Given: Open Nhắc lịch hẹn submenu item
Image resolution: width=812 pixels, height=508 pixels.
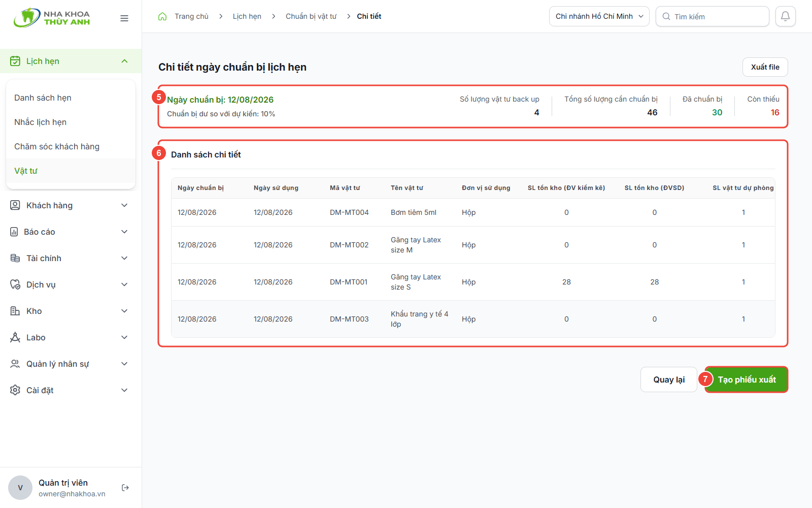Looking at the screenshot, I should pyautogui.click(x=71, y=122).
